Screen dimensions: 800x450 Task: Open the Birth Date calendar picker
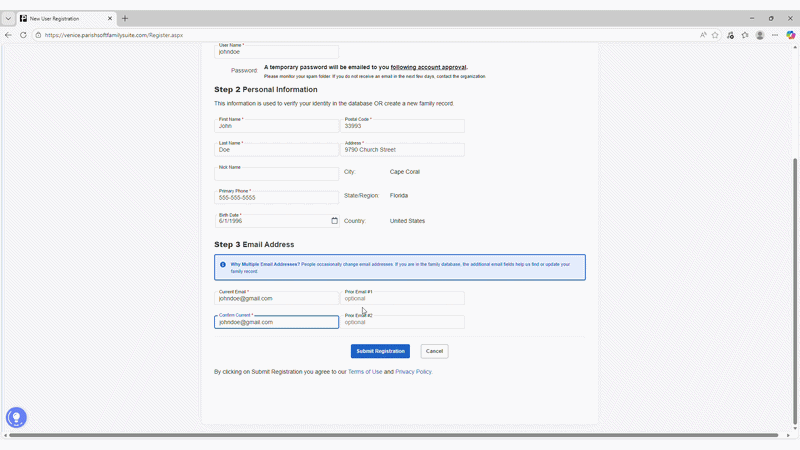334,221
